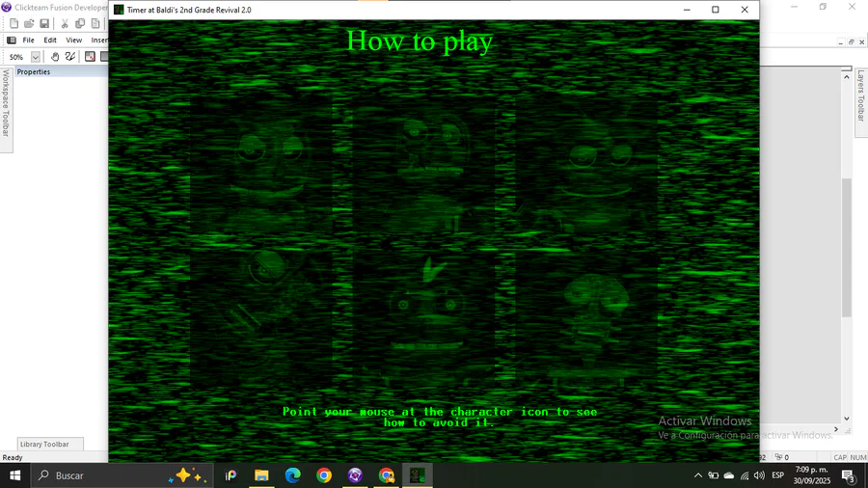Click the frame editor icon after the pen tool
Image resolution: width=868 pixels, height=488 pixels.
point(90,57)
